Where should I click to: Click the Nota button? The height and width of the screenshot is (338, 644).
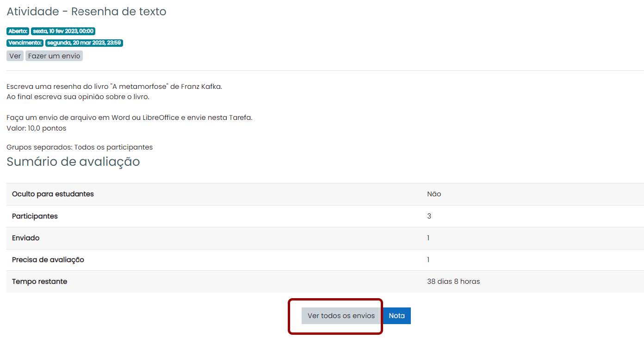tap(397, 315)
